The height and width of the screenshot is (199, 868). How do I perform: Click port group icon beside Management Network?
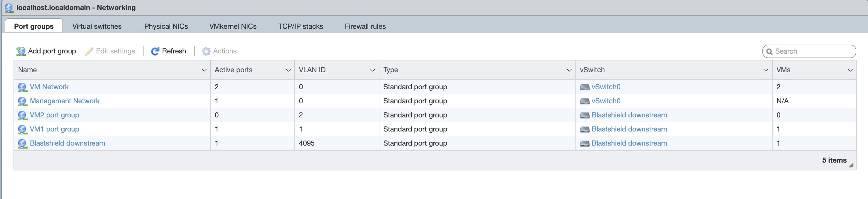pyautogui.click(x=22, y=101)
